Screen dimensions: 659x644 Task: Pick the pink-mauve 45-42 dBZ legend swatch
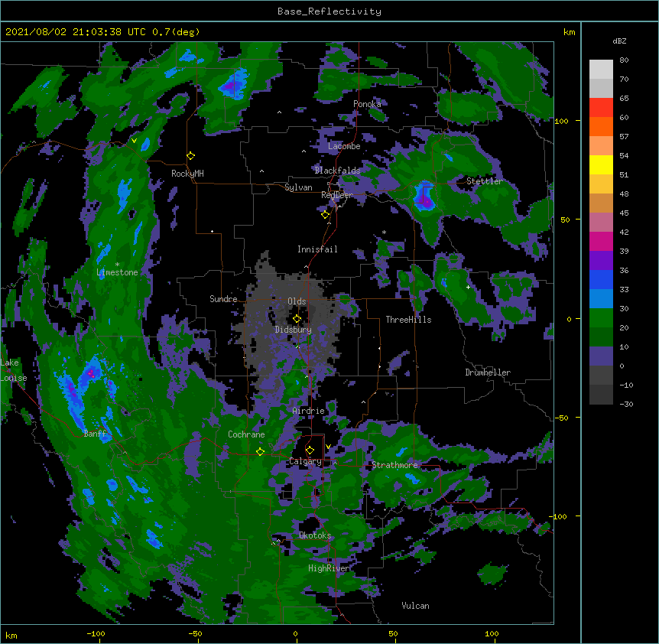coord(601,223)
